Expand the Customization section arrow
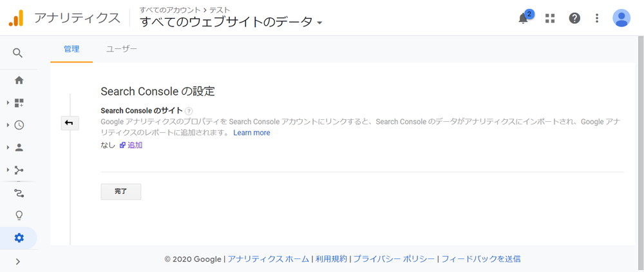Image resolution: width=644 pixels, height=272 pixels. [8, 102]
